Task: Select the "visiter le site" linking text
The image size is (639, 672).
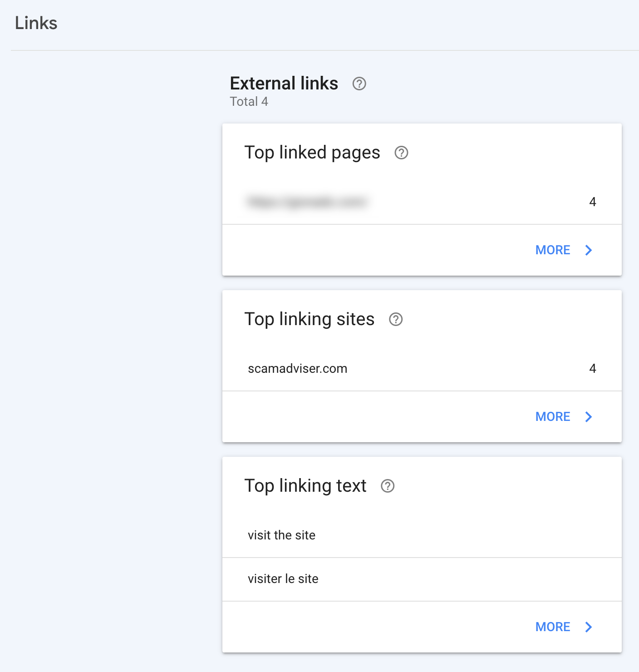Action: tap(283, 579)
